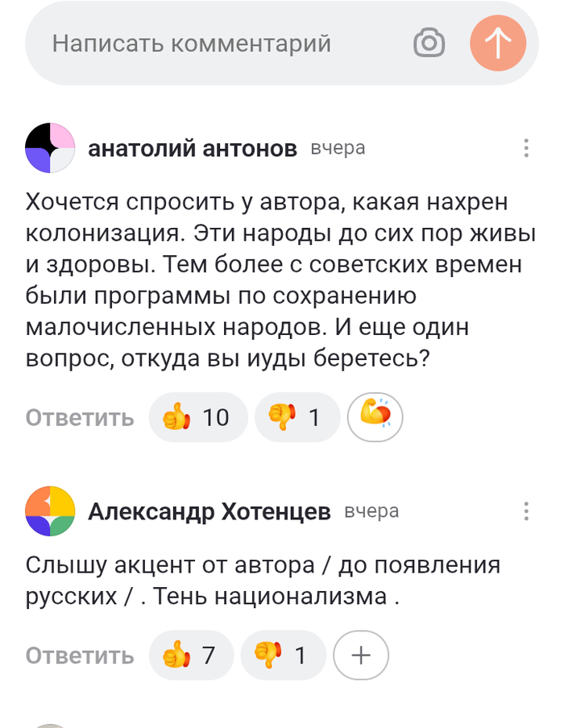Open profile by name анатолий антонов
The image size is (564, 728).
[x=193, y=149]
